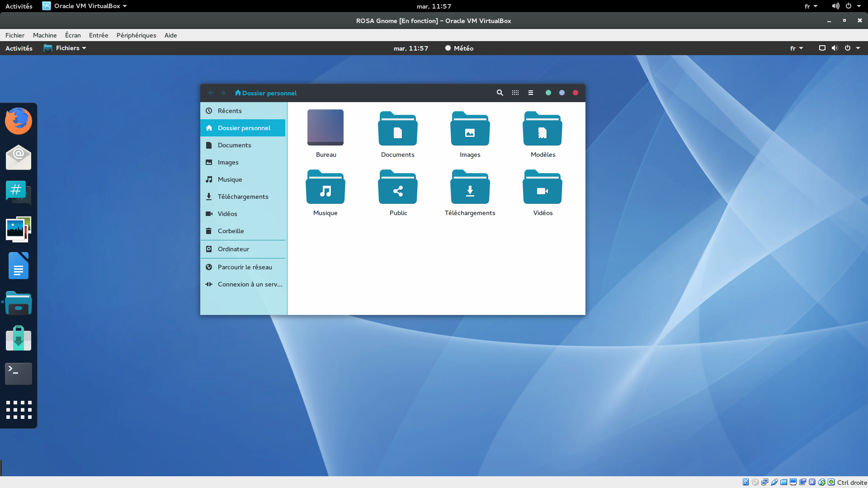Open the Musique folder in main pane
The width and height of the screenshot is (868, 488).
click(x=325, y=188)
